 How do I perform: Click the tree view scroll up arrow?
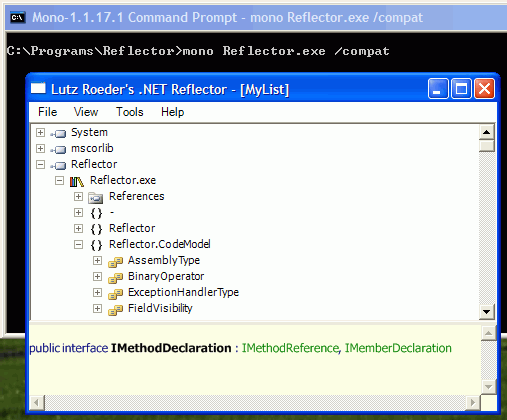(486, 132)
